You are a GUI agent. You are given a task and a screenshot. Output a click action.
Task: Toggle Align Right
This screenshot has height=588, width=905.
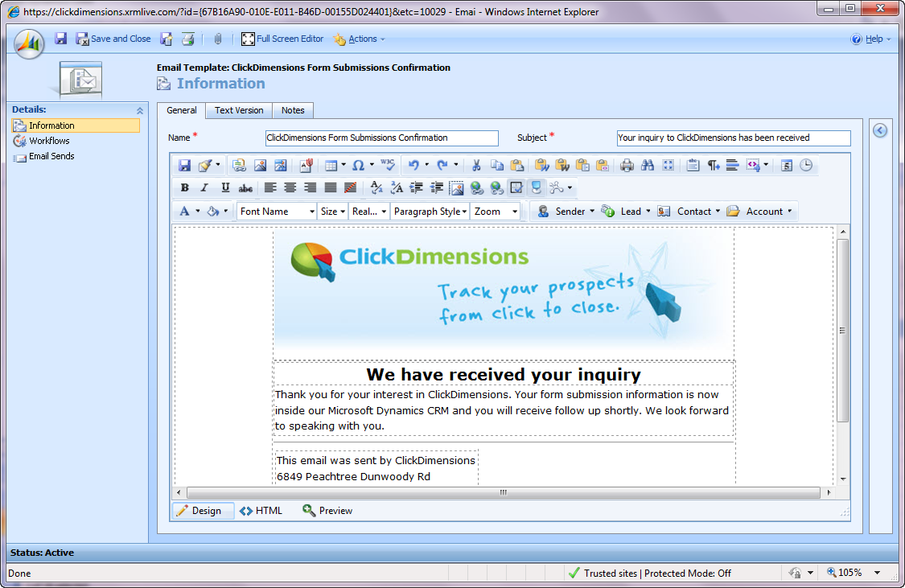pyautogui.click(x=311, y=187)
